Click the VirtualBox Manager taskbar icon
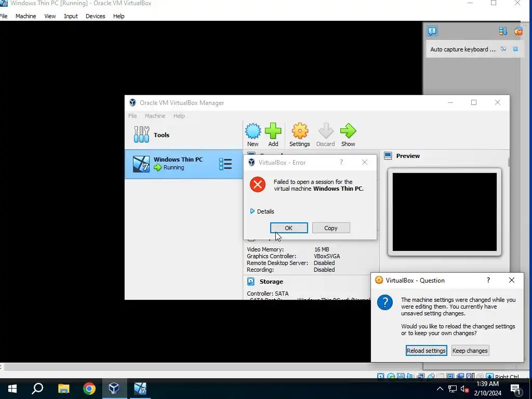The width and height of the screenshot is (532, 399). (114, 389)
